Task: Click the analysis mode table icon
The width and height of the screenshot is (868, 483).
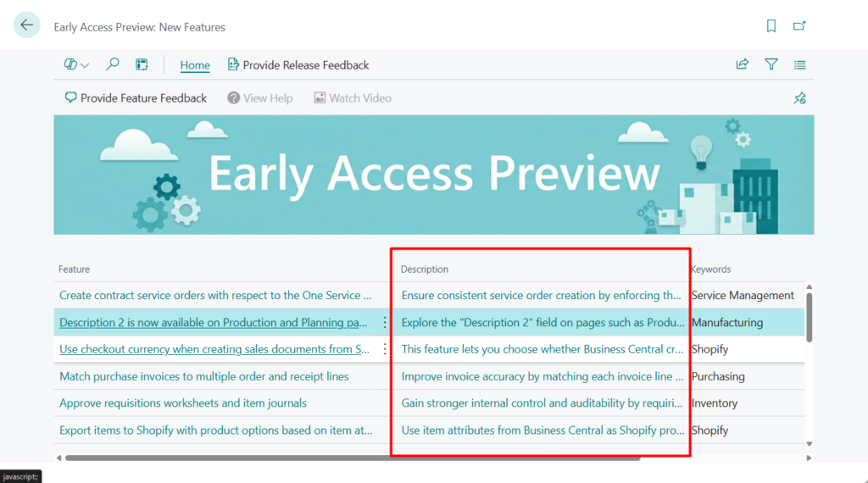Action: point(142,64)
